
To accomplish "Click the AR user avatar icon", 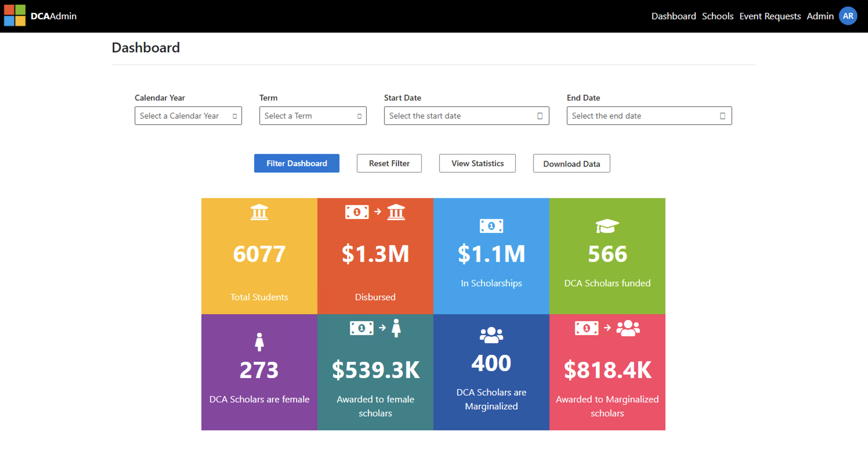I will tap(847, 16).
